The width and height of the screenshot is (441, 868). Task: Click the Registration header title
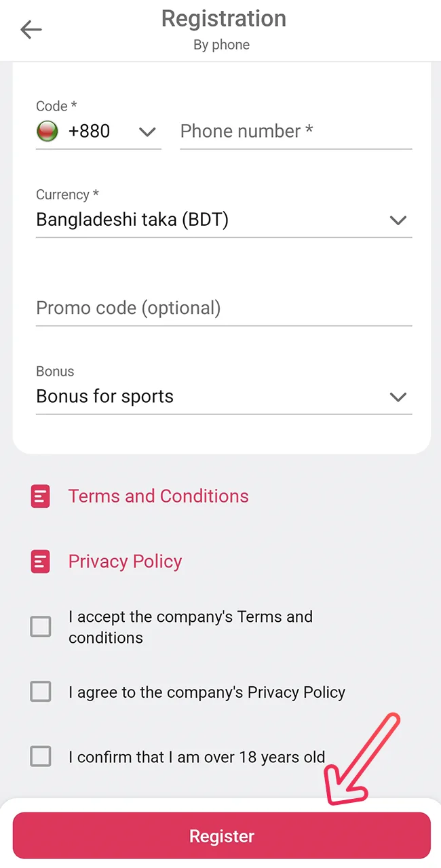click(x=223, y=18)
